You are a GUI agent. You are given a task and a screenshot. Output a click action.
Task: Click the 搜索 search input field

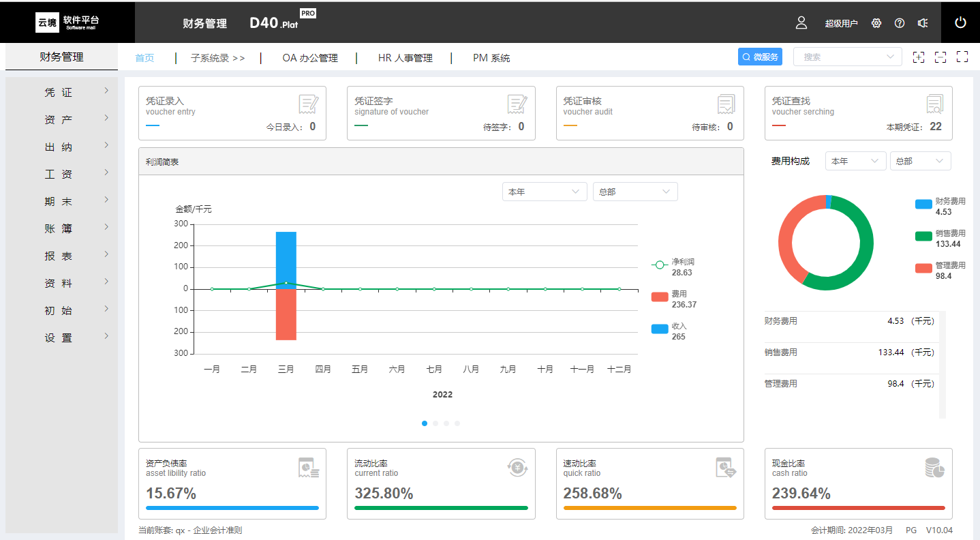842,57
